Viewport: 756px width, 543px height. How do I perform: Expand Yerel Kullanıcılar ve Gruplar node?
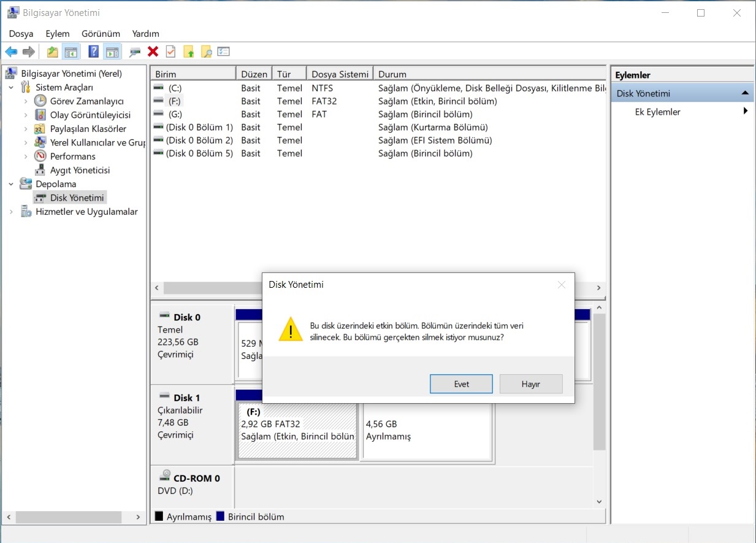(x=26, y=142)
